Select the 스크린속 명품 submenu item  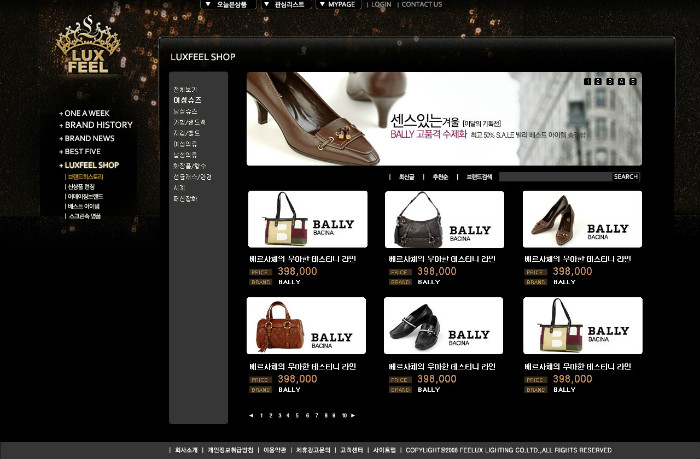click(x=83, y=216)
